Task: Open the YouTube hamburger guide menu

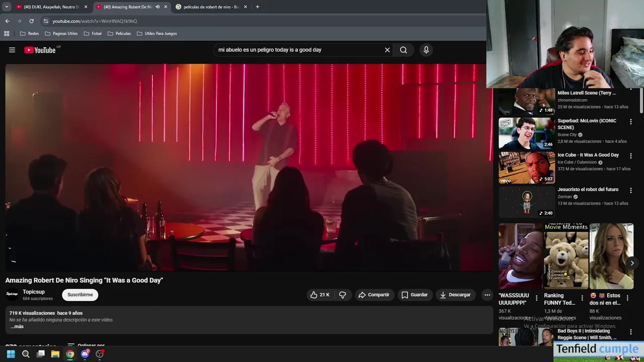Action: (12, 50)
